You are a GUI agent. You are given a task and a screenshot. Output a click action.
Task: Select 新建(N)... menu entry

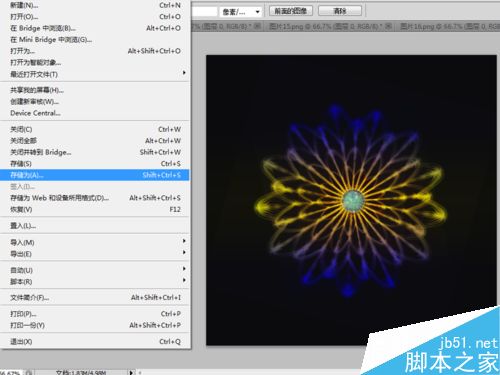tap(95, 5)
